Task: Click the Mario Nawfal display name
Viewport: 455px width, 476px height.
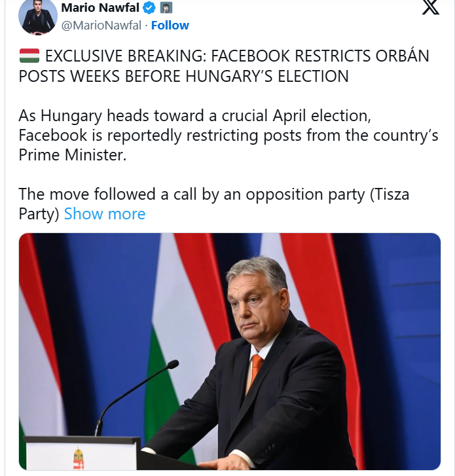Action: (x=100, y=8)
